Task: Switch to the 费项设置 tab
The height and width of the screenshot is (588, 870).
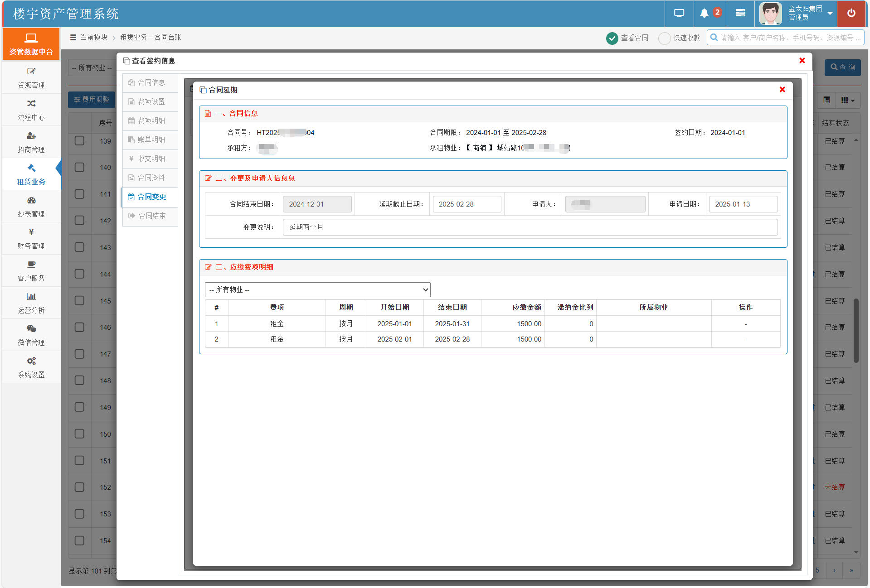Action: point(150,101)
